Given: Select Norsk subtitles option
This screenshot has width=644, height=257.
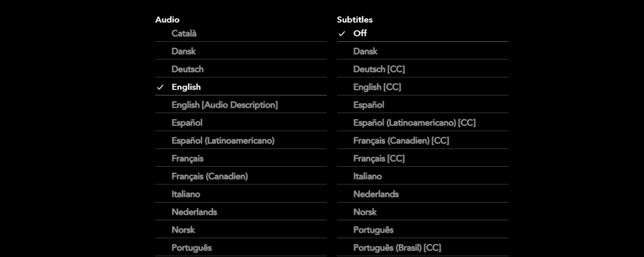Looking at the screenshot, I should 422,212.
